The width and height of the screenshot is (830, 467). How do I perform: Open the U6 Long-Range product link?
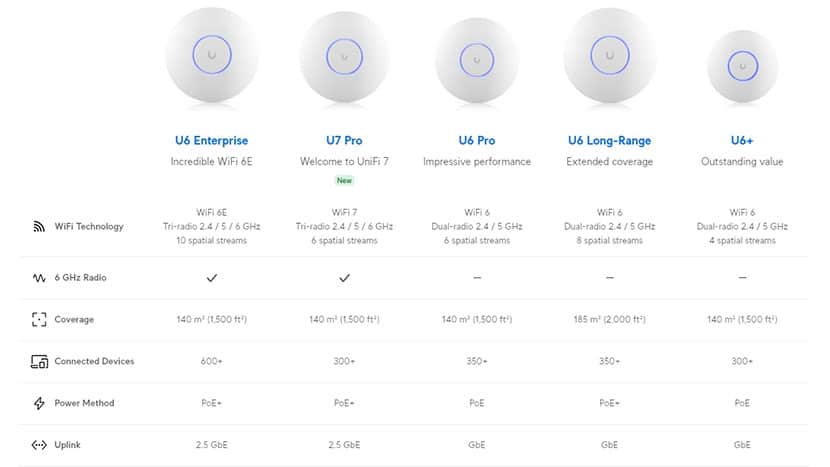tap(609, 141)
